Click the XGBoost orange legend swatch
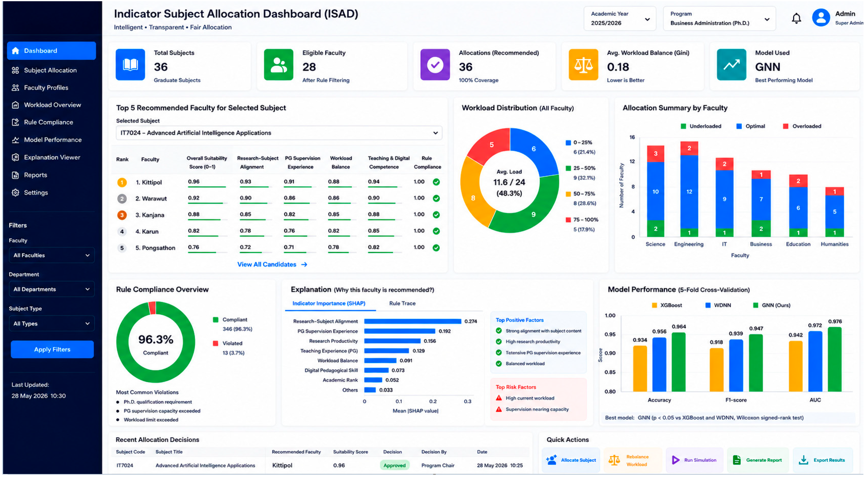The height and width of the screenshot is (477, 868). point(654,305)
